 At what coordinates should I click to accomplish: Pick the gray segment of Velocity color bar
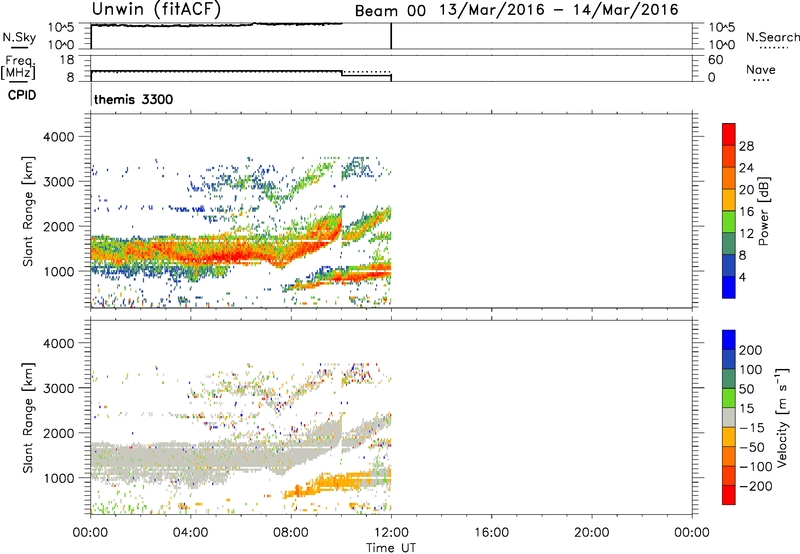click(729, 417)
